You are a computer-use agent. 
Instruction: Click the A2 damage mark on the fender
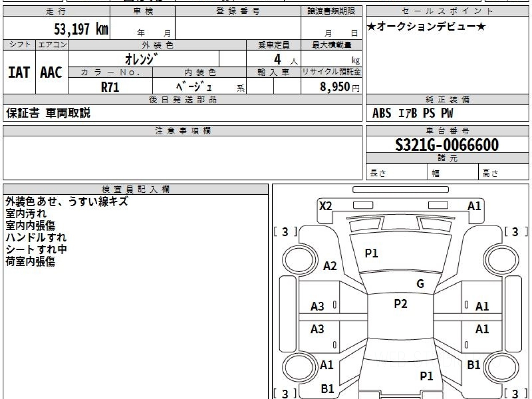point(330,266)
